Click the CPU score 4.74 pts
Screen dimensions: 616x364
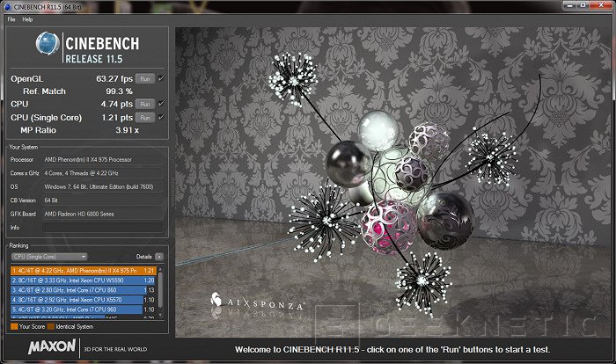point(117,104)
